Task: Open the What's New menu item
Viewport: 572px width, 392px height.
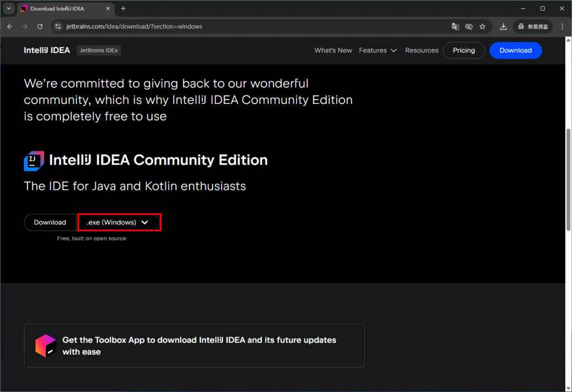Action: (x=333, y=50)
